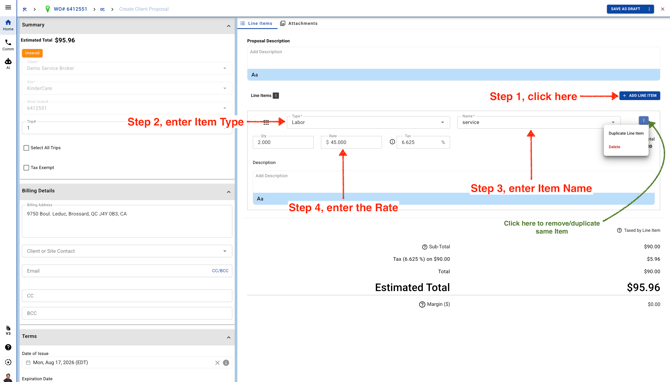This screenshot has width=670, height=382.
Task: Click the V3 tag icon in the sidebar
Action: tap(8, 330)
